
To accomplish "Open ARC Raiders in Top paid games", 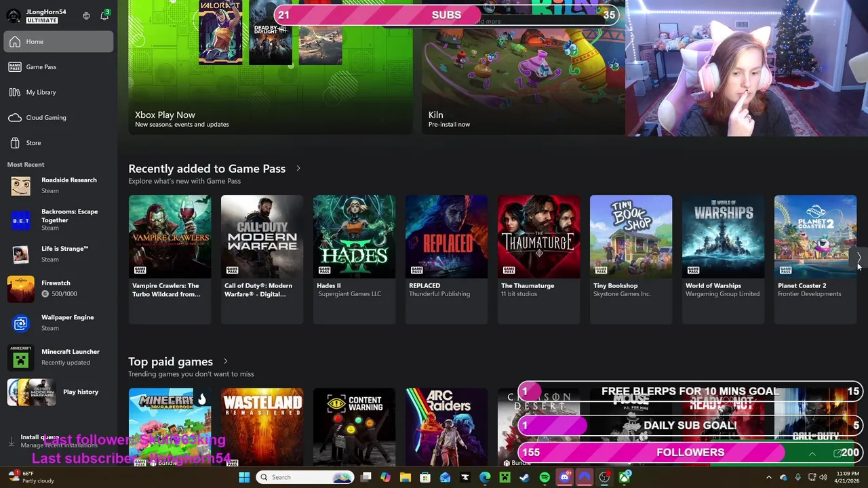I will 446,427.
